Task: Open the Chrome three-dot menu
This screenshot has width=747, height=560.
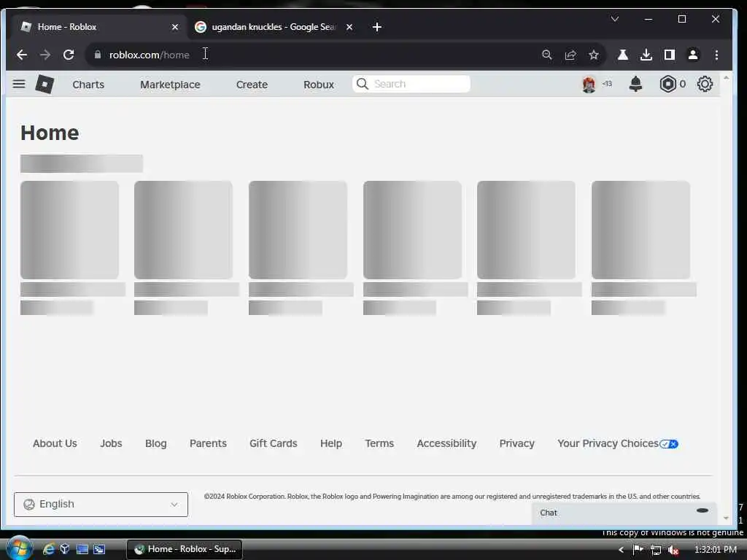Action: click(716, 55)
